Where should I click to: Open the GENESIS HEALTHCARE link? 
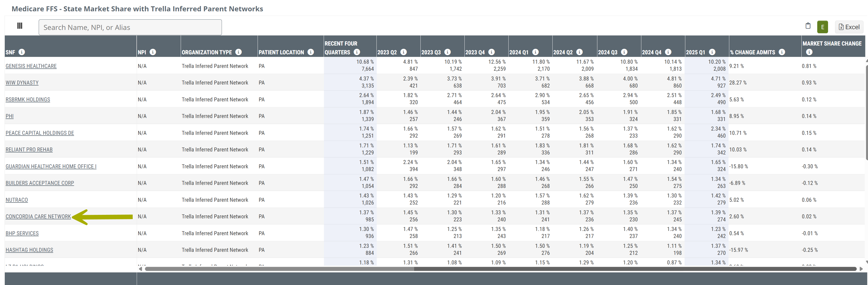31,66
